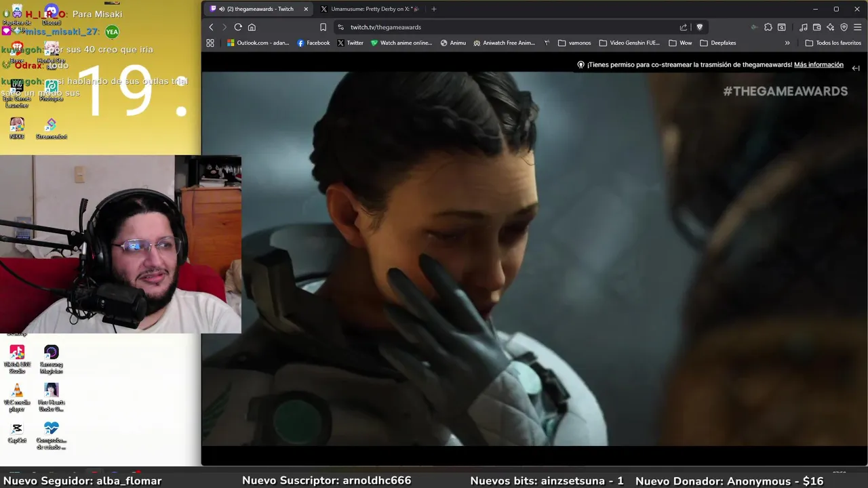Switch to the thegameawards - Twitch tab
Image resolution: width=868 pixels, height=488 pixels.
click(258, 9)
